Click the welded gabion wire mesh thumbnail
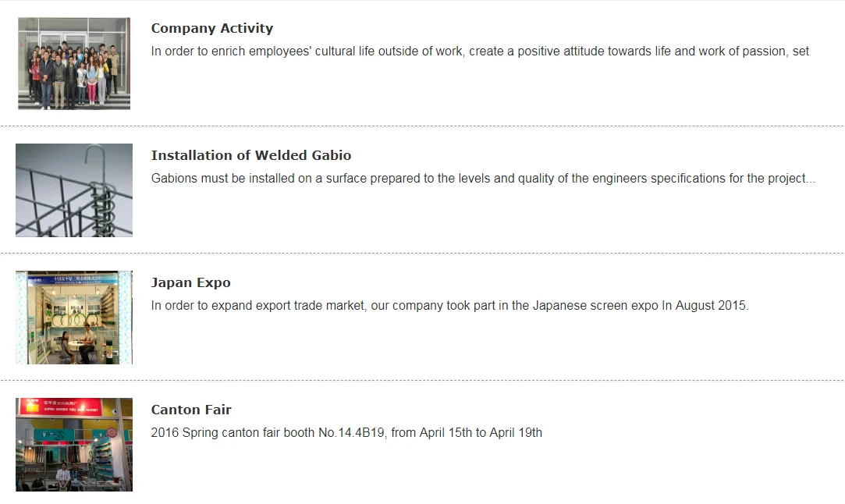The image size is (845, 504). coord(74,190)
